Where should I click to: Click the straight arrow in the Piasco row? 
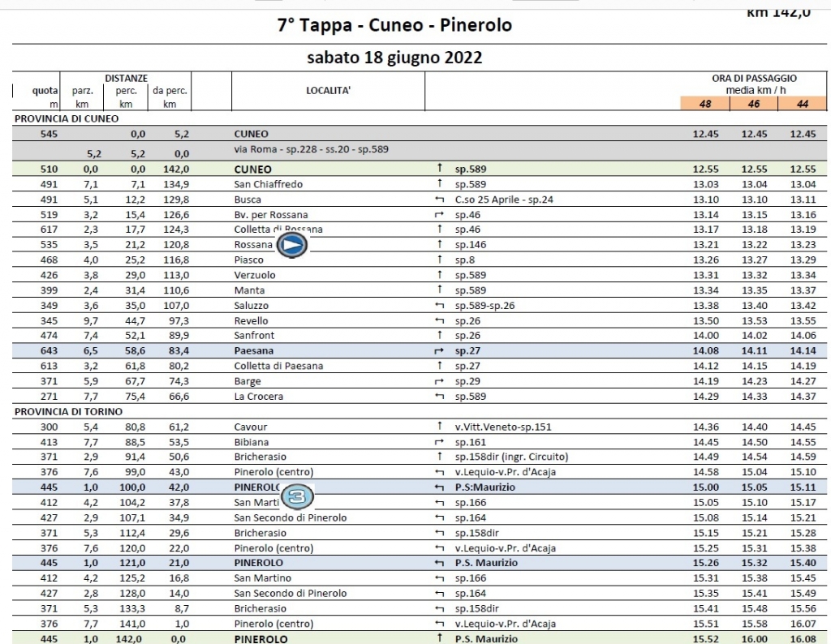439,260
